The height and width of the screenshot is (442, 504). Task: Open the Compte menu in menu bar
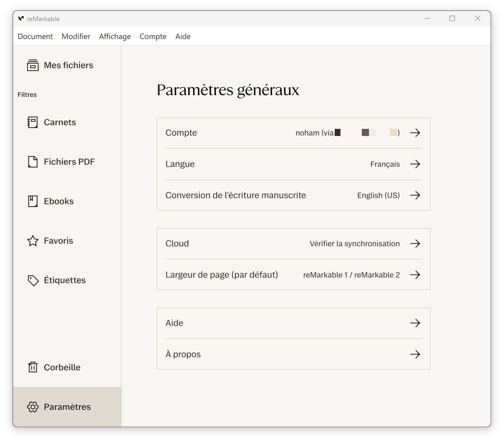tap(153, 36)
